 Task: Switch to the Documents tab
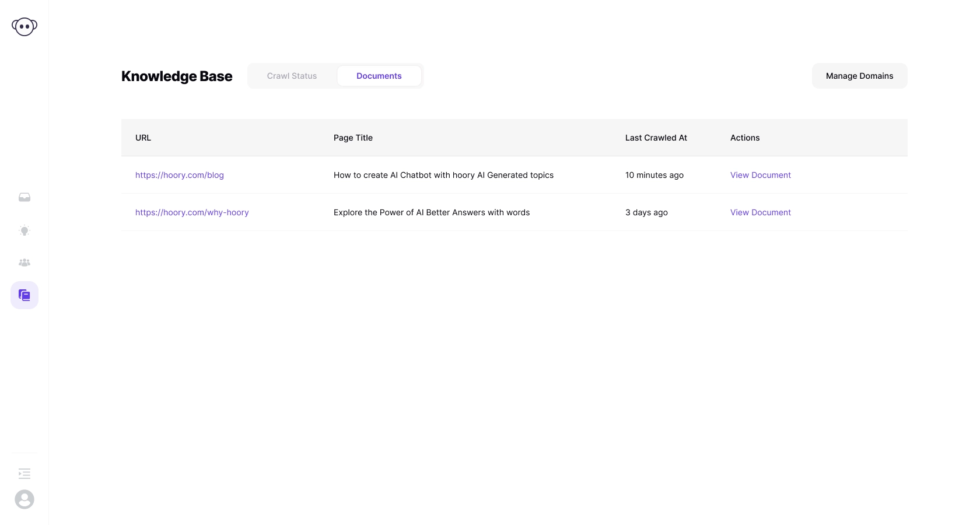point(379,76)
